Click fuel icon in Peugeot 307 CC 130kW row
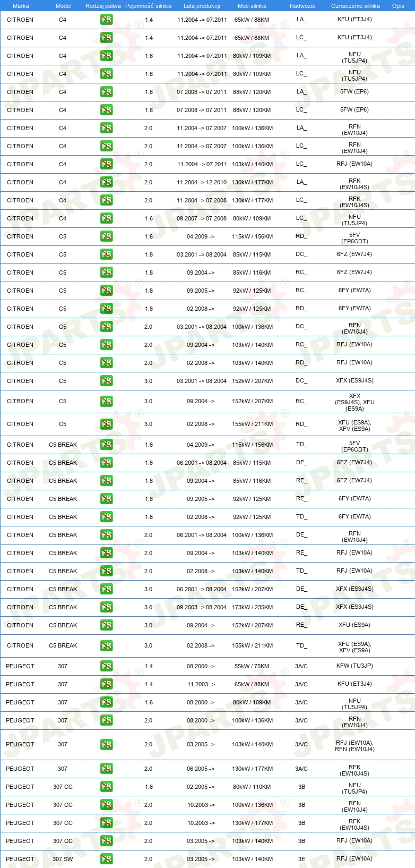 (107, 823)
